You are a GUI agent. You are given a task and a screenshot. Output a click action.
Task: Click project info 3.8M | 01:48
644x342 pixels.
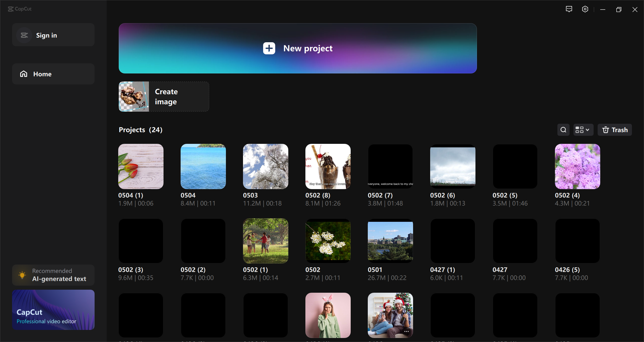[x=385, y=203]
